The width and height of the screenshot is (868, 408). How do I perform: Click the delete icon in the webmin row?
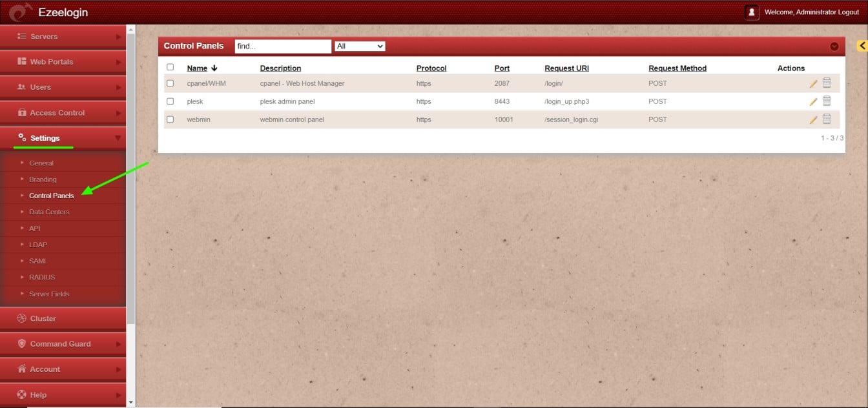click(827, 119)
